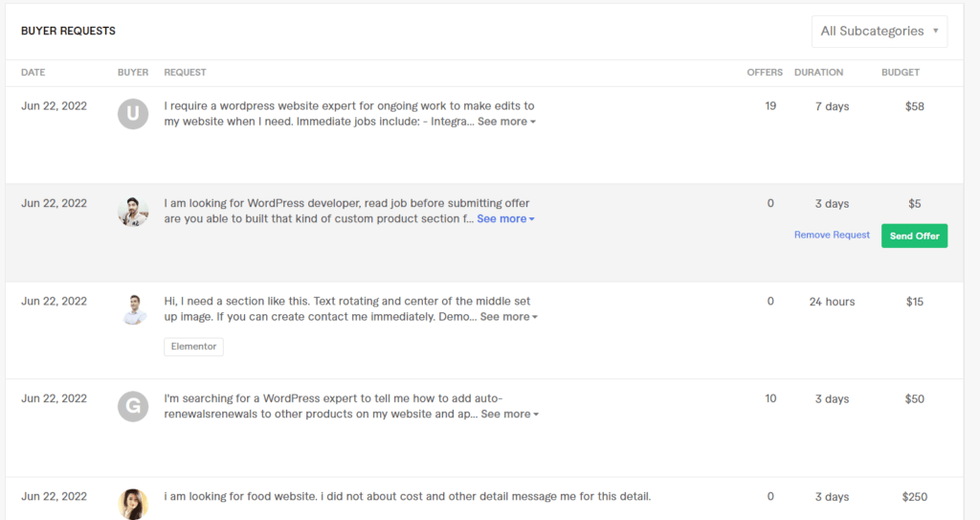980x520 pixels.
Task: Click the gray 'G' buyer avatar
Action: (133, 407)
